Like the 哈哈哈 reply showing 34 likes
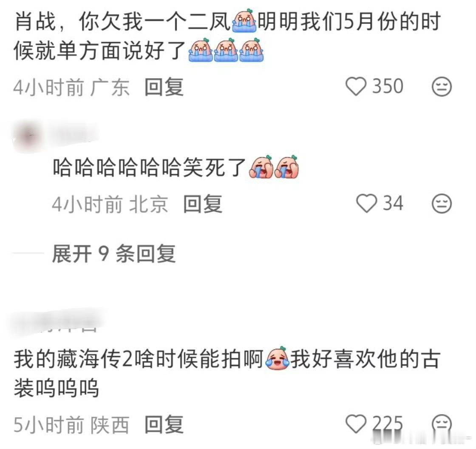Screen dimensions: 476x449 point(380,203)
